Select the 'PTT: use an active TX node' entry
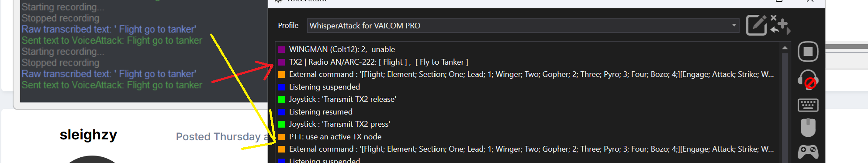Screen dimensions: 868x163 335,137
